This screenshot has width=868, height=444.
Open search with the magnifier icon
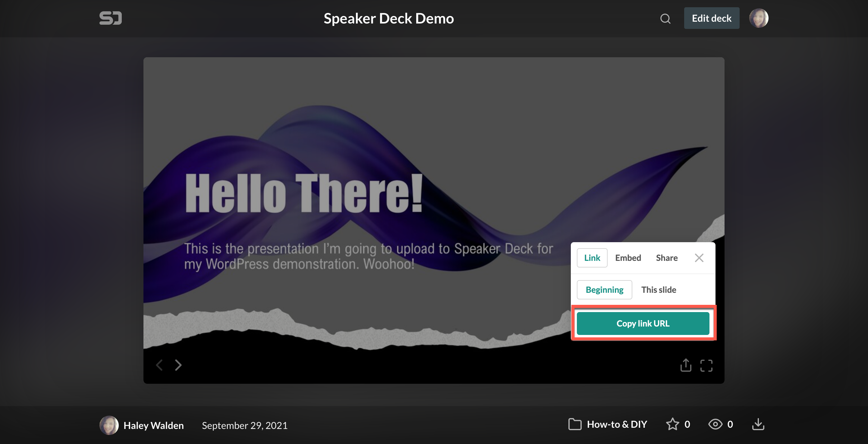665,19
